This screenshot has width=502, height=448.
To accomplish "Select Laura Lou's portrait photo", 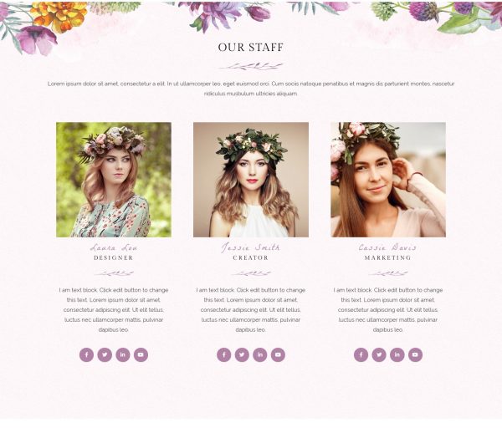I will click(114, 180).
